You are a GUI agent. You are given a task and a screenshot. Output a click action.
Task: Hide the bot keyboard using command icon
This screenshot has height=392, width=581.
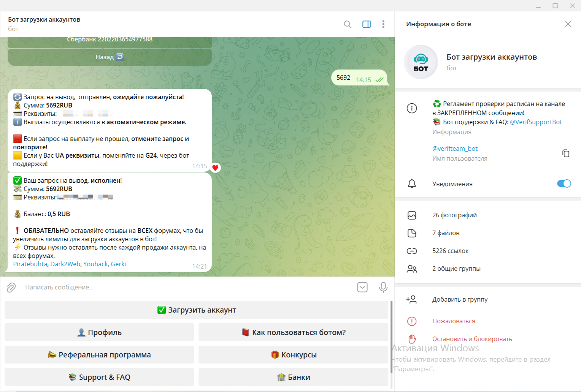362,288
